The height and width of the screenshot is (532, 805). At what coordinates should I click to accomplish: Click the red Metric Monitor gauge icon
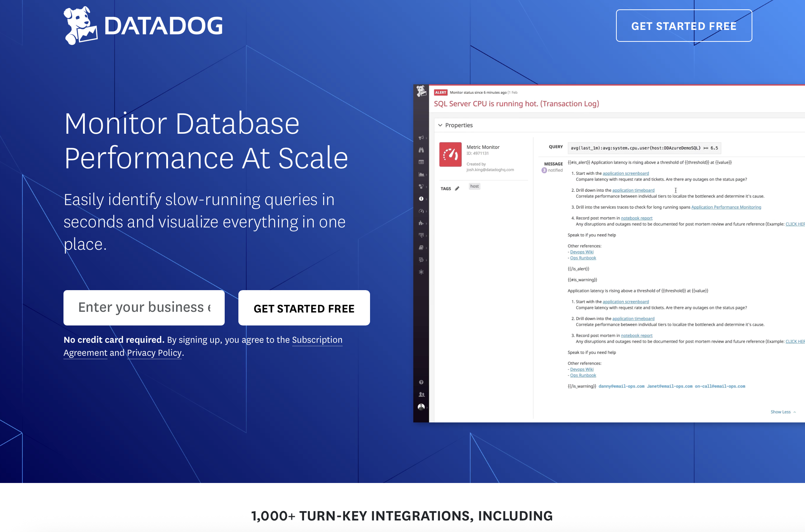tap(450, 154)
